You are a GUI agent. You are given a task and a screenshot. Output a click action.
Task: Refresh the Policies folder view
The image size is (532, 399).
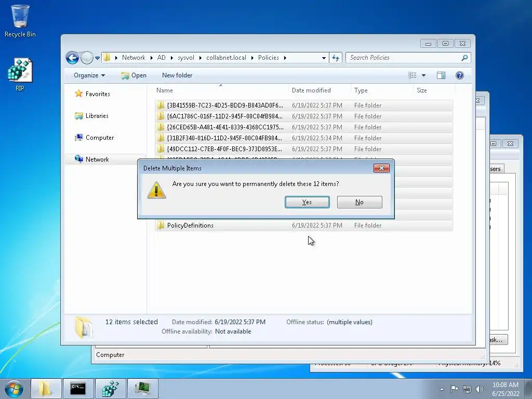point(336,58)
